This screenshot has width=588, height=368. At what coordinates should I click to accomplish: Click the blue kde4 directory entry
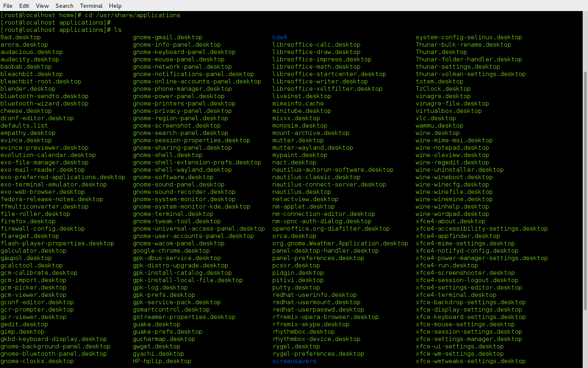pos(279,37)
